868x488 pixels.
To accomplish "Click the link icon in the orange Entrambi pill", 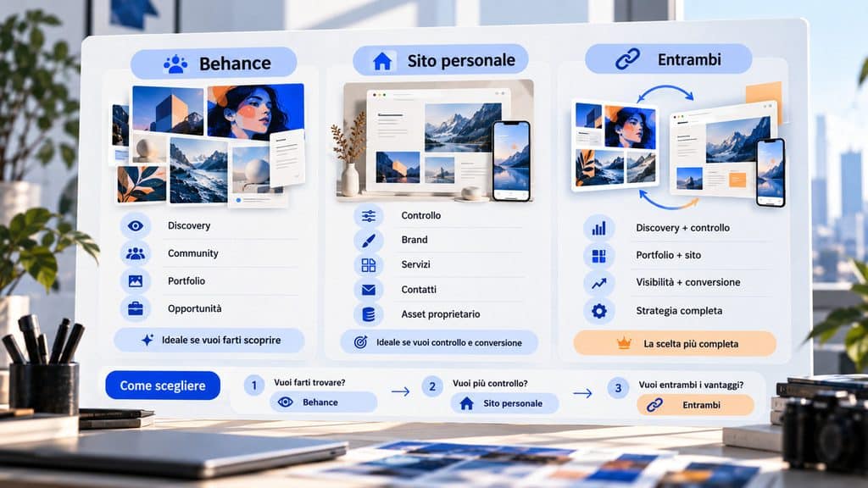I will coord(655,405).
